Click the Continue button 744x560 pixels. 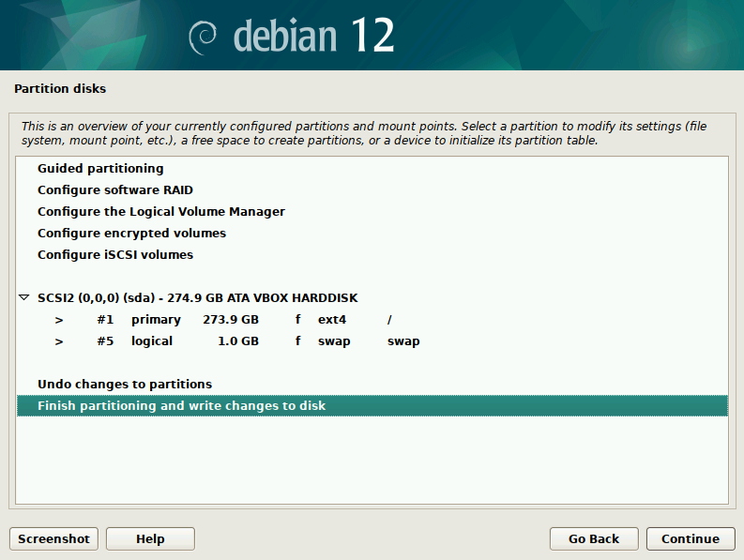[x=691, y=538]
